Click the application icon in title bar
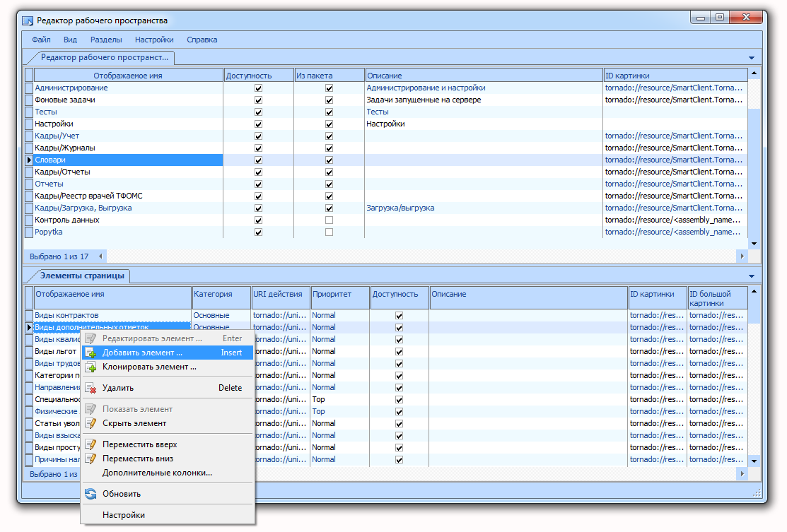The image size is (787, 532). coord(28,20)
